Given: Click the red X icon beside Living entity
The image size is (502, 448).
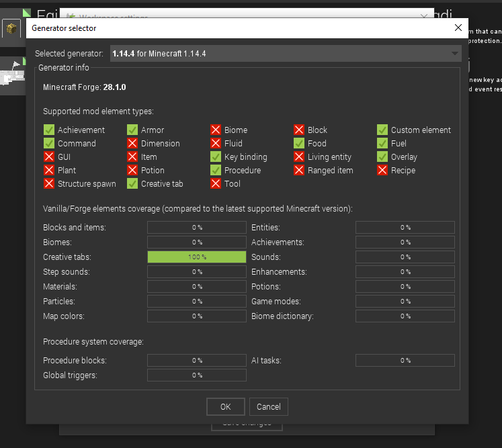Looking at the screenshot, I should [x=299, y=156].
